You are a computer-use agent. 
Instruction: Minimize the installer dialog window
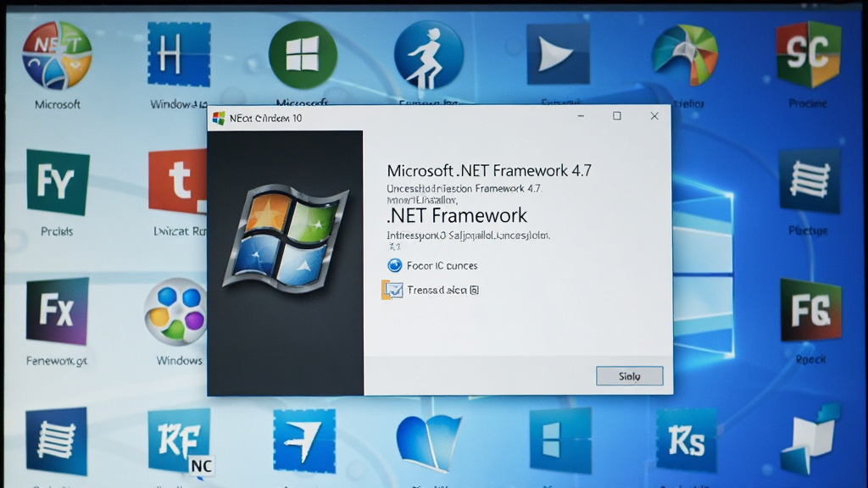pyautogui.click(x=581, y=116)
